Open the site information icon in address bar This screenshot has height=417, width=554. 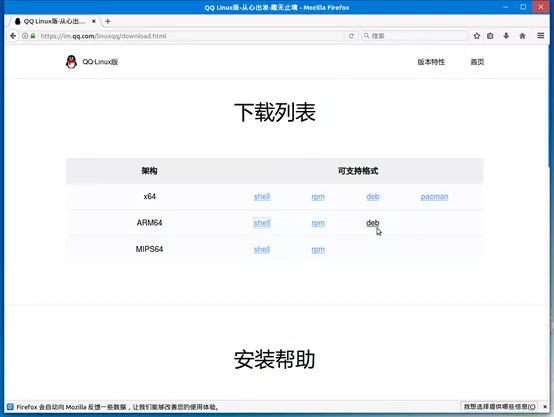[25, 36]
